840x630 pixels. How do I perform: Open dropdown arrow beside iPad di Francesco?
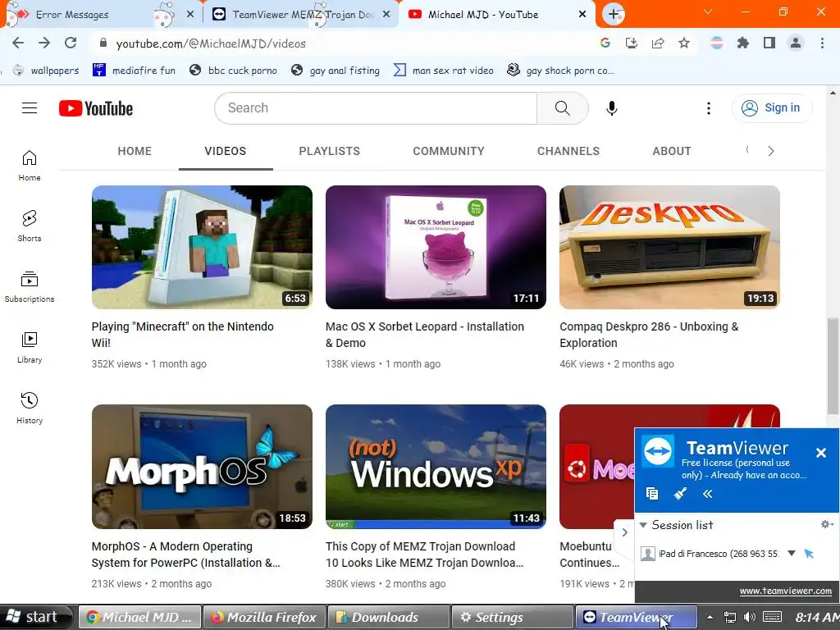click(x=792, y=554)
